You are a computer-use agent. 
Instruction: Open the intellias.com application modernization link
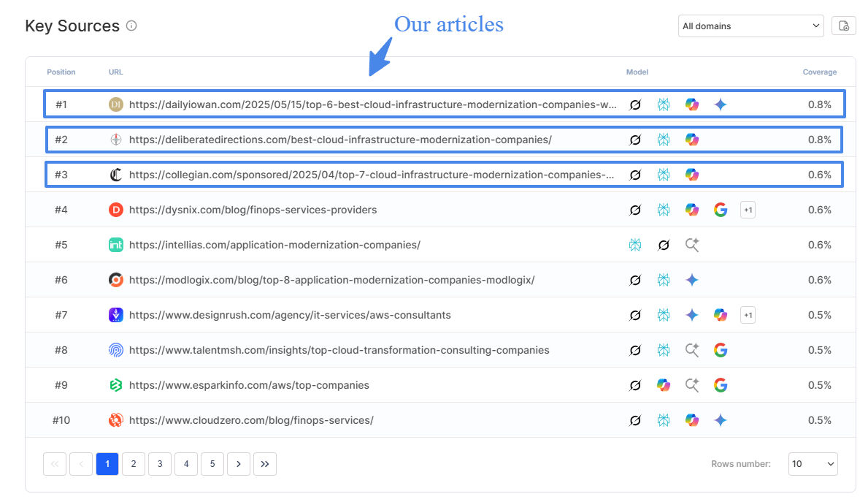(x=274, y=245)
